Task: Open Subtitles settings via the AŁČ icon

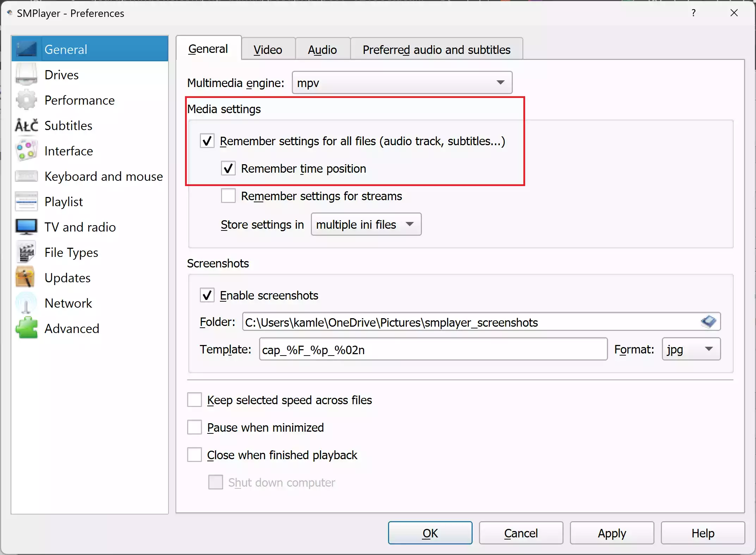Action: click(26, 125)
